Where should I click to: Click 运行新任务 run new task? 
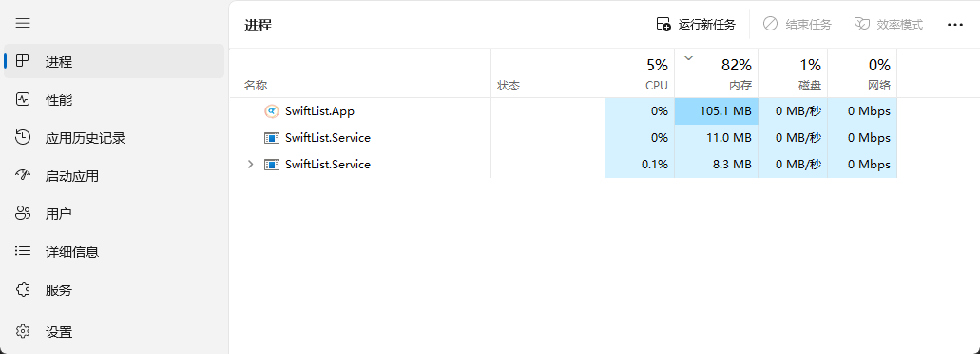696,25
